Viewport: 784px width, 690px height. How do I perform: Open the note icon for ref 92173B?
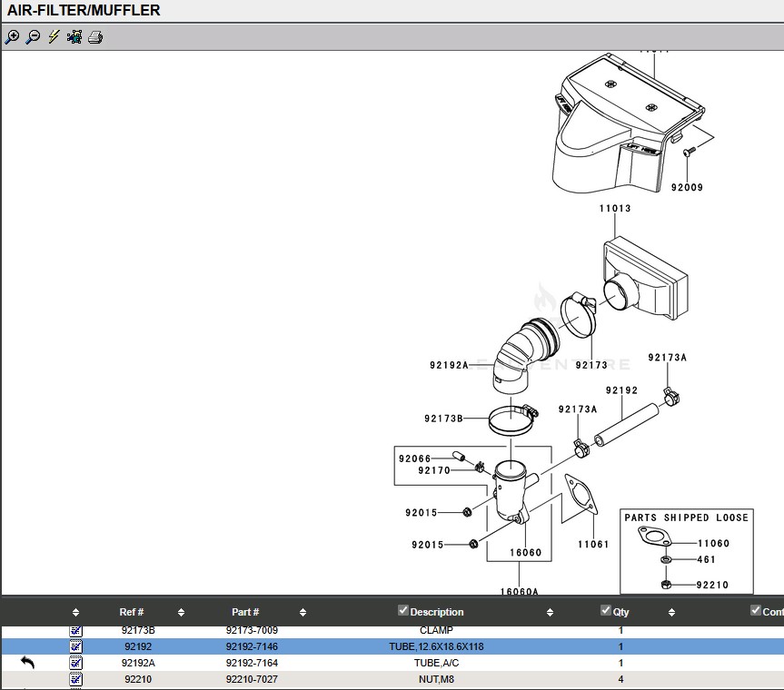[x=76, y=630]
